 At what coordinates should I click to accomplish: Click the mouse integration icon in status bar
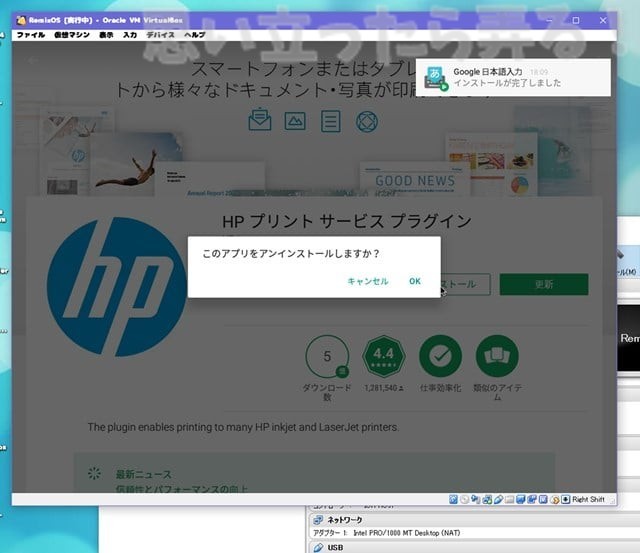click(554, 500)
